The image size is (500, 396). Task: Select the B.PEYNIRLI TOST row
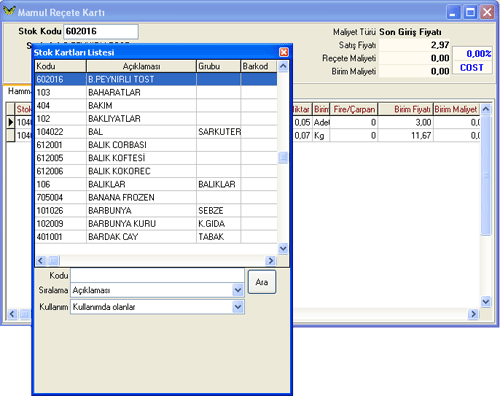[x=156, y=79]
